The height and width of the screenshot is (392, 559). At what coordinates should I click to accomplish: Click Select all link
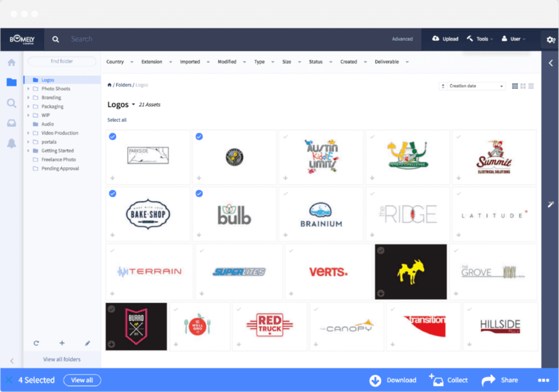point(117,120)
